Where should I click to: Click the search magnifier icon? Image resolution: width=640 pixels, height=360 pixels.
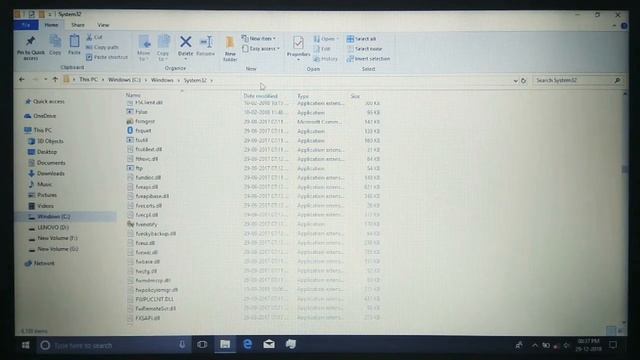[x=617, y=80]
